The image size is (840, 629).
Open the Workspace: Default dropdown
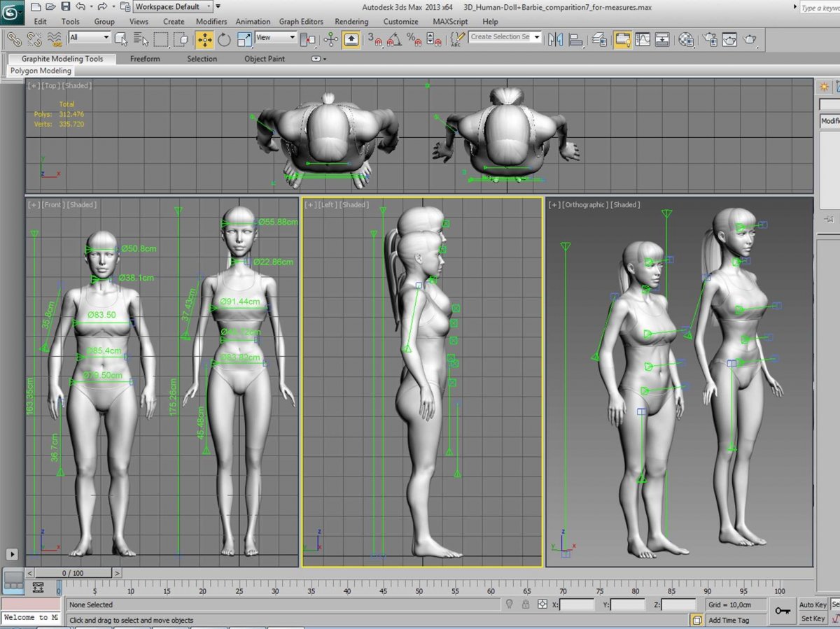coord(173,7)
